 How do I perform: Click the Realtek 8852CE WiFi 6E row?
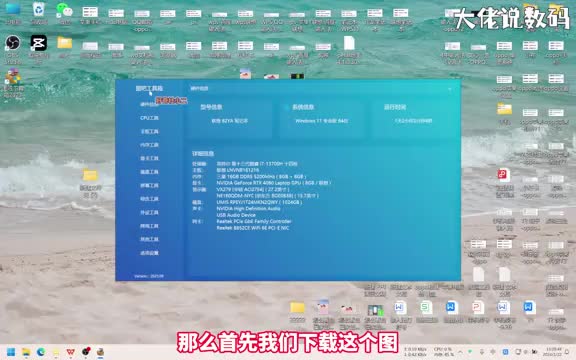(253, 228)
